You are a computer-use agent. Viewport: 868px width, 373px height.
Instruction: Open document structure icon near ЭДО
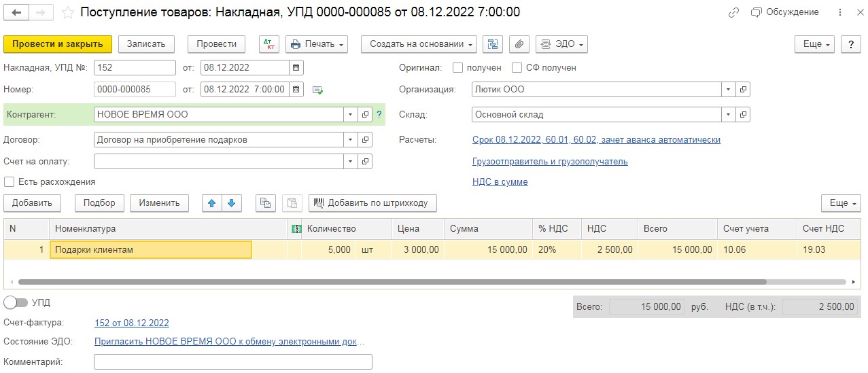click(493, 44)
